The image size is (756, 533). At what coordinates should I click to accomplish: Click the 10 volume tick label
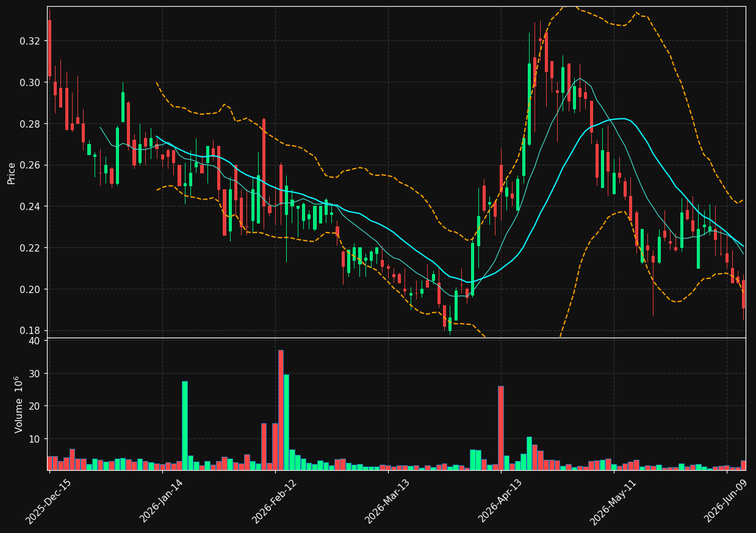tap(34, 439)
